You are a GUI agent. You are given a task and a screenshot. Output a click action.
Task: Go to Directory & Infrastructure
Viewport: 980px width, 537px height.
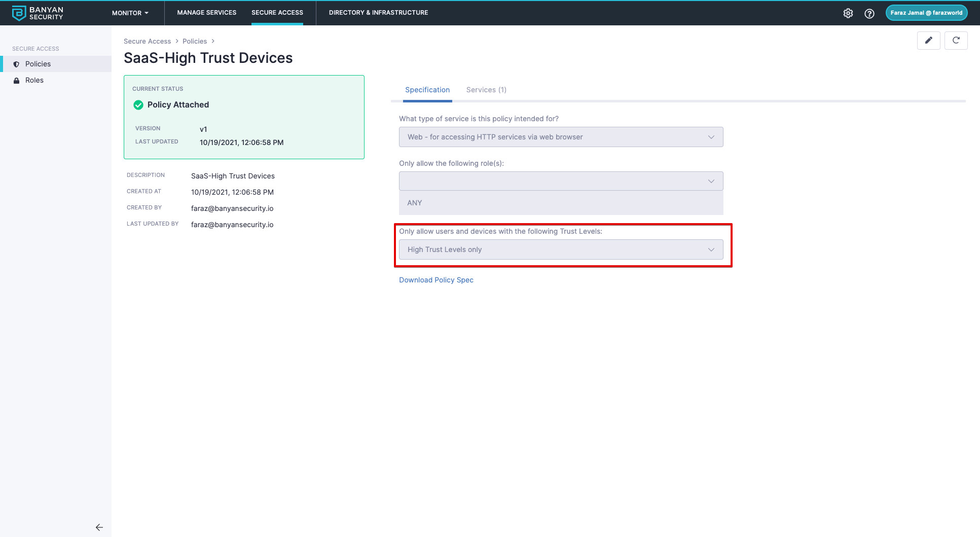[x=378, y=13]
